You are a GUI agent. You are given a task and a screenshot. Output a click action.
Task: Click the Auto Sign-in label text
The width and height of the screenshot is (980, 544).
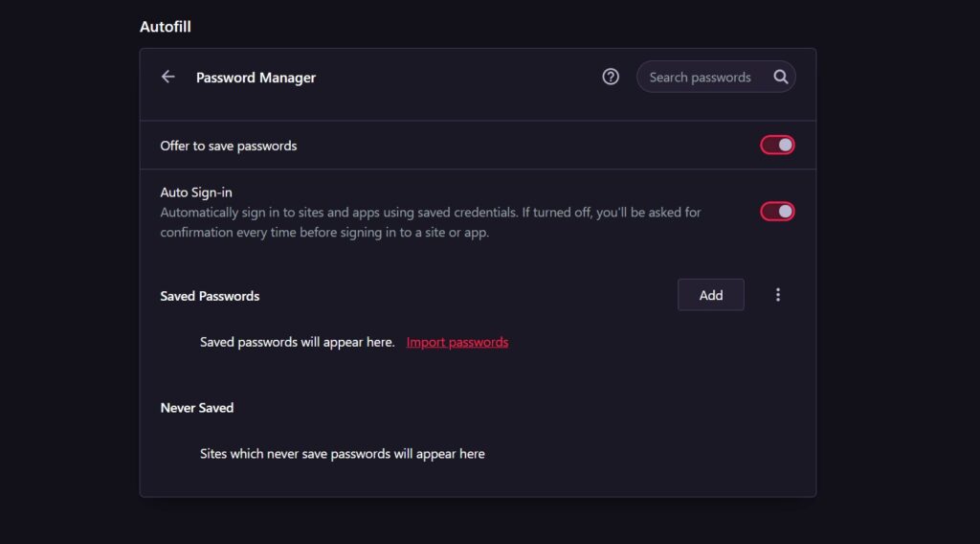[x=196, y=193]
